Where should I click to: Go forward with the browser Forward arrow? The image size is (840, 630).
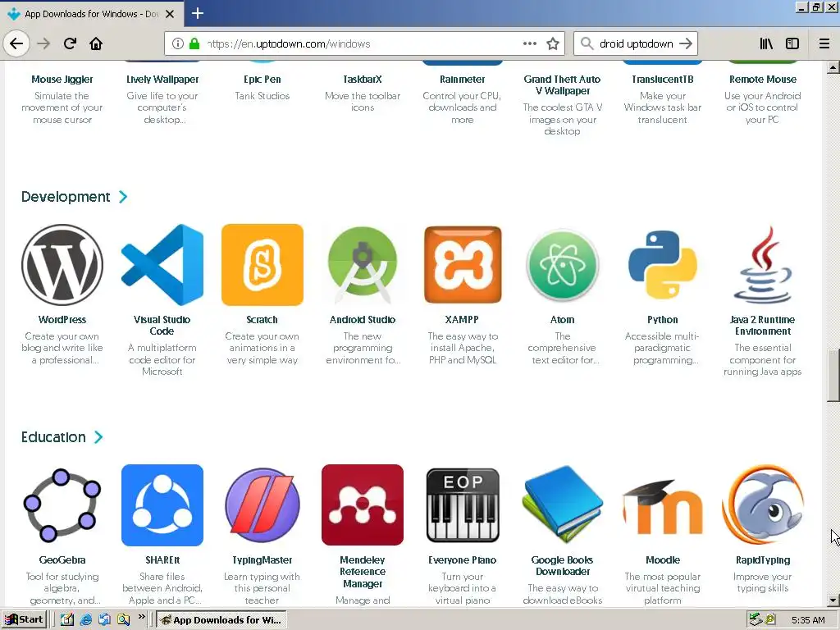pos(43,43)
